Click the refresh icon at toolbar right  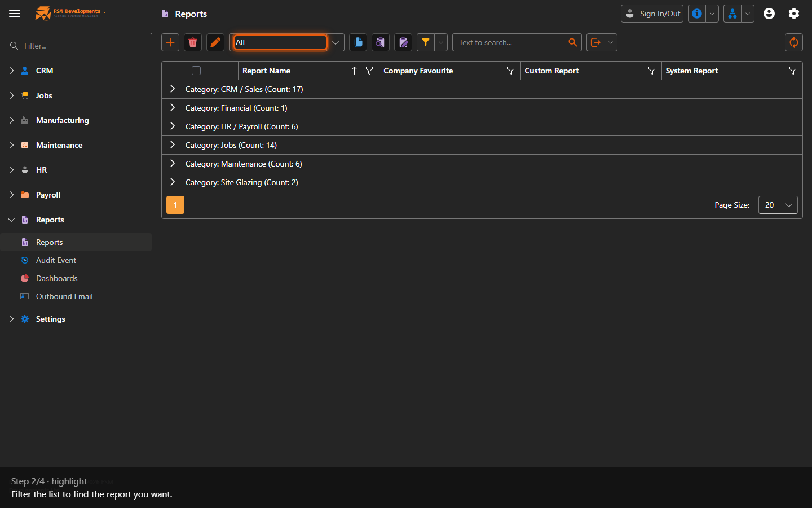pyautogui.click(x=794, y=42)
